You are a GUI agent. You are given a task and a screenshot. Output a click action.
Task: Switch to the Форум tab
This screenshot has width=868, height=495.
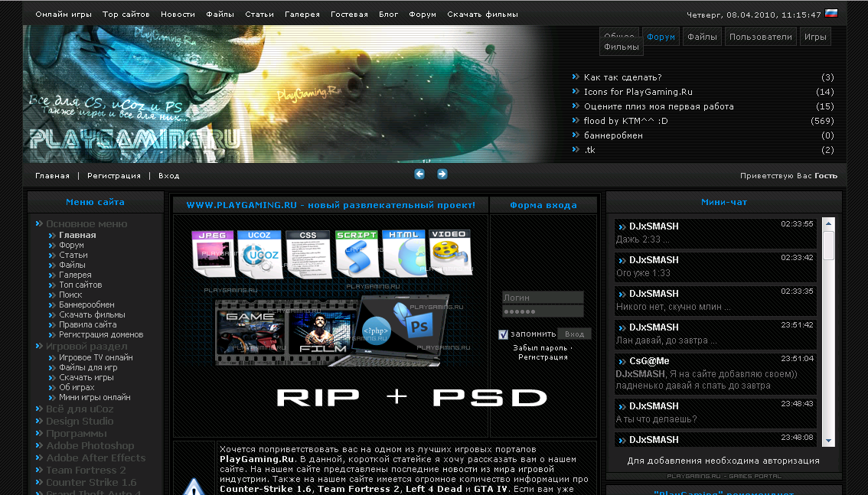(661, 37)
